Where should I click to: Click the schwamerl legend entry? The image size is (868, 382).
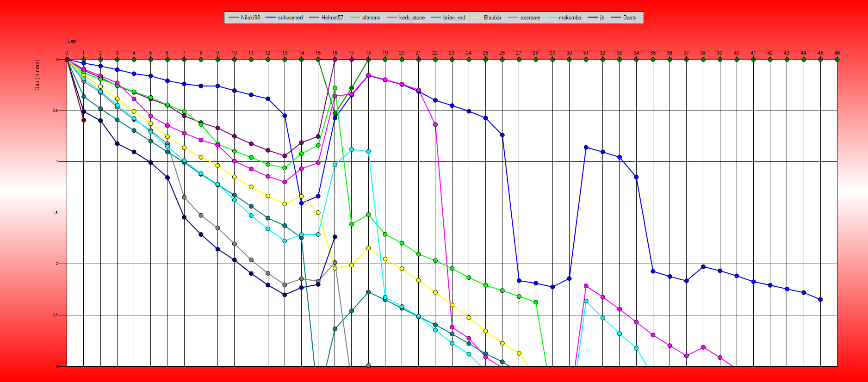pyautogui.click(x=284, y=18)
